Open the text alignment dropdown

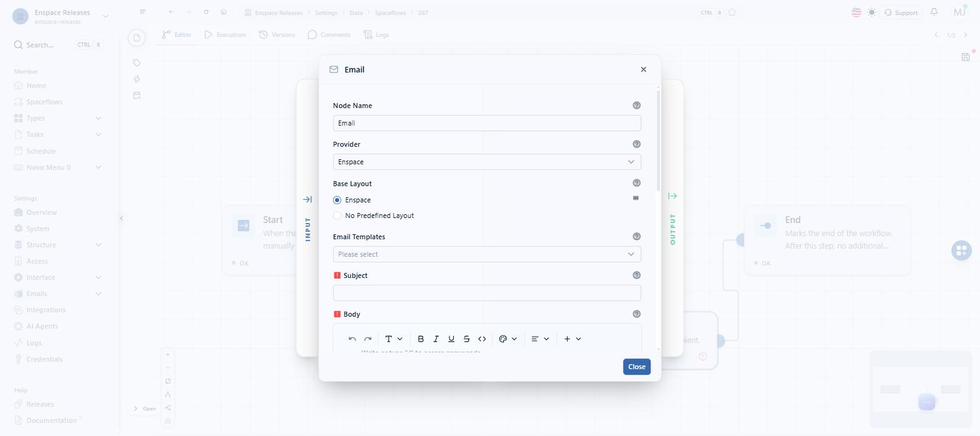coord(540,339)
